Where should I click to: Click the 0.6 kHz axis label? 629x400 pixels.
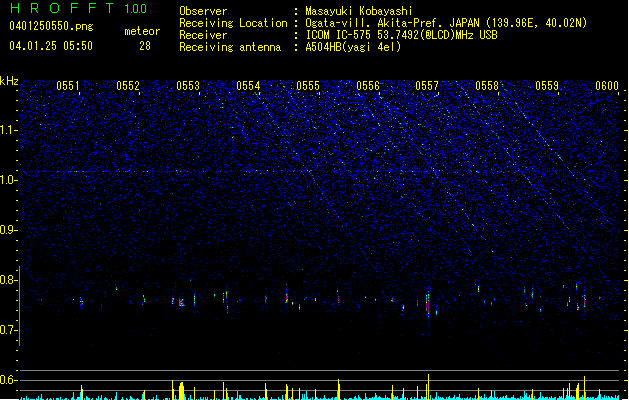(9, 380)
